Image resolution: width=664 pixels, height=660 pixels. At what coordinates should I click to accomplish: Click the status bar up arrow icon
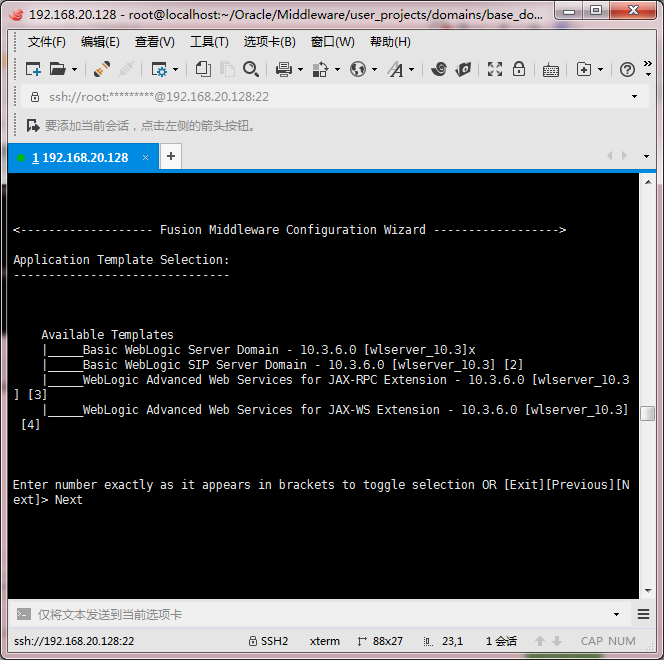(540, 641)
